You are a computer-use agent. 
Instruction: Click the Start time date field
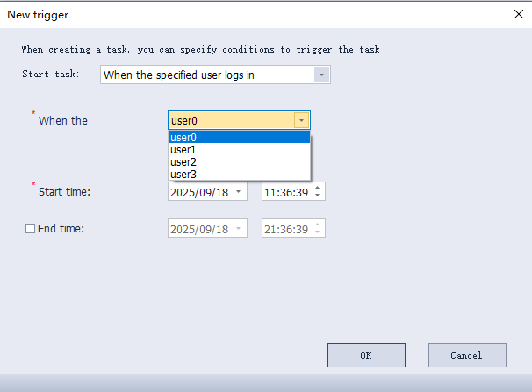coord(199,191)
